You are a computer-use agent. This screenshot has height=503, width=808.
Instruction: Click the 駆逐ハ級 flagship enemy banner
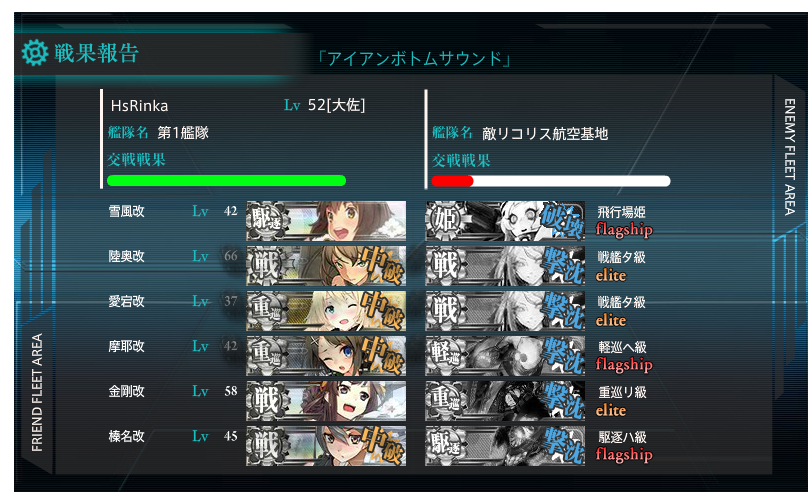(505, 446)
